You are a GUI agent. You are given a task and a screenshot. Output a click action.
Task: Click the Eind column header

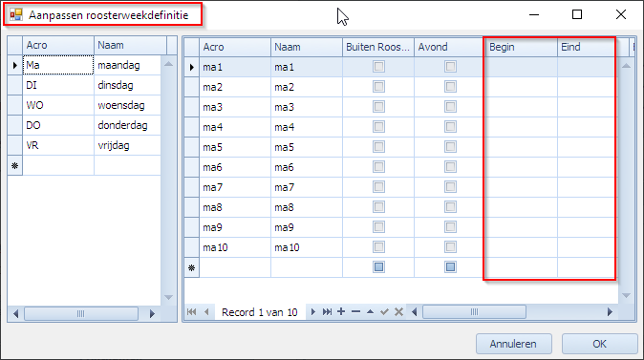pos(592,47)
